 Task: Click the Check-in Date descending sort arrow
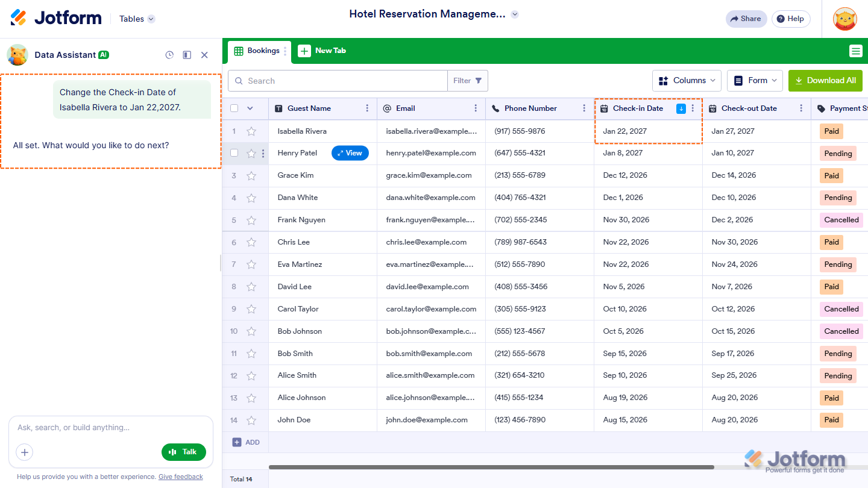[x=681, y=108]
